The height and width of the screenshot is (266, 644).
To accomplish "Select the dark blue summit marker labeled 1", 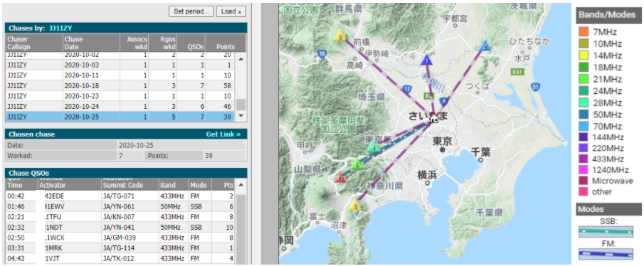I will tap(427, 60).
